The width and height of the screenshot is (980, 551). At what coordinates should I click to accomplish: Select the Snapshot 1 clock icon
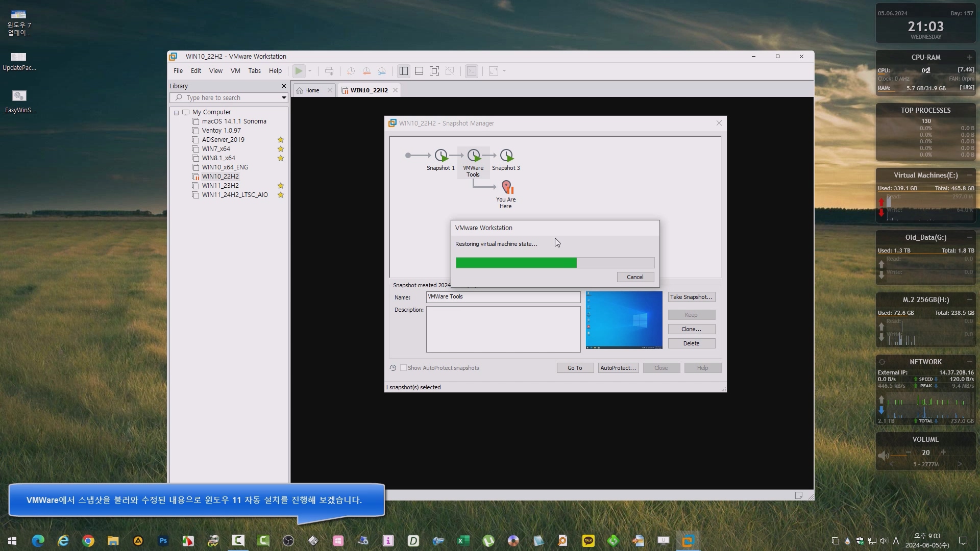pyautogui.click(x=441, y=156)
